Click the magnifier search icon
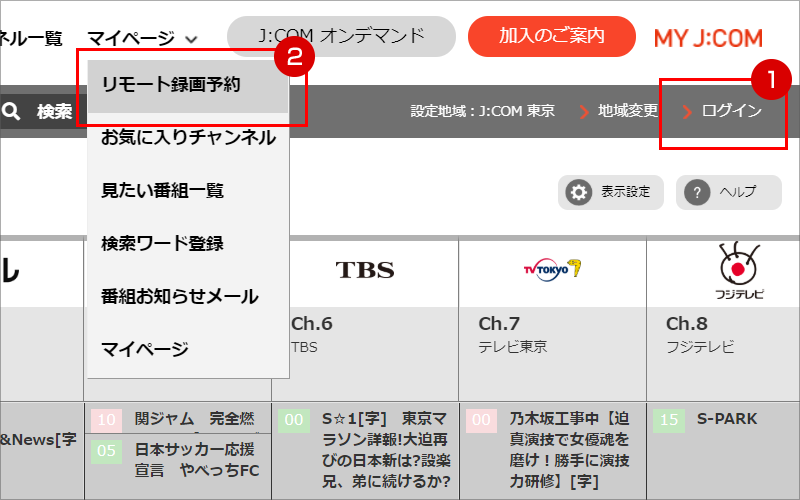The width and height of the screenshot is (800, 500). tap(11, 111)
